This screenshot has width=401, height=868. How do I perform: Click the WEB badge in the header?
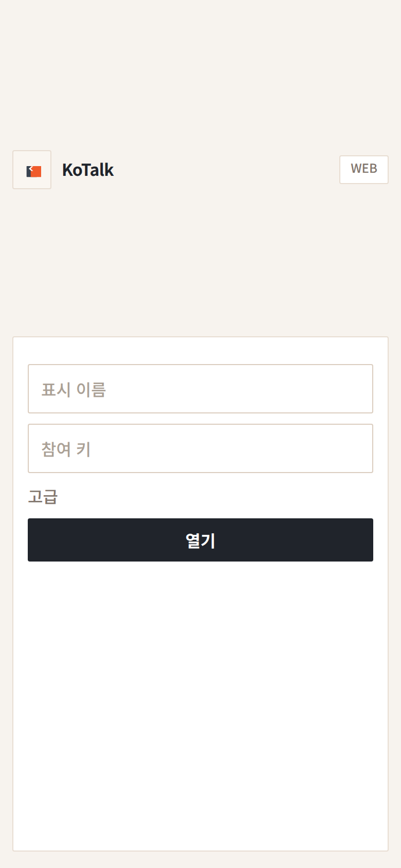pos(363,169)
